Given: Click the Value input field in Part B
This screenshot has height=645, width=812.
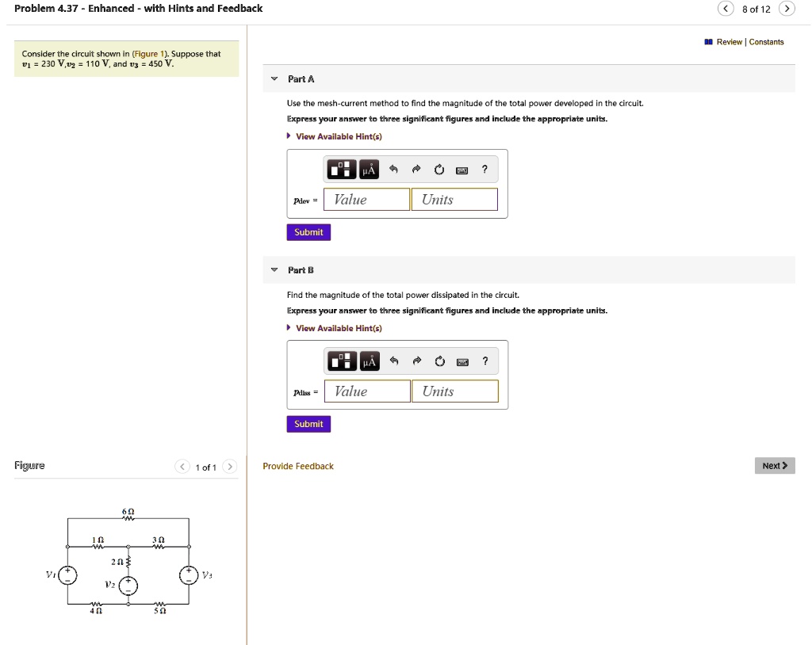Looking at the screenshot, I should point(367,391).
